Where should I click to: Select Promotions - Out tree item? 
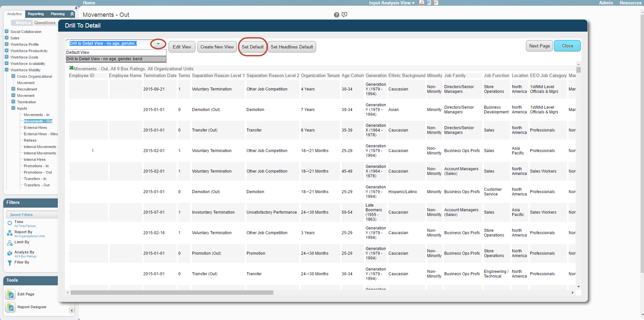(x=38, y=172)
